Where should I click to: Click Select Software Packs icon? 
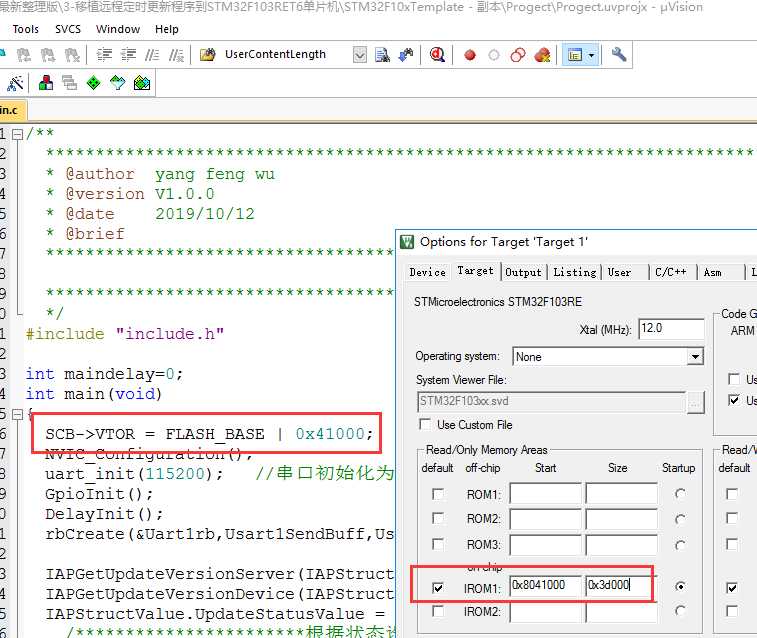118,83
